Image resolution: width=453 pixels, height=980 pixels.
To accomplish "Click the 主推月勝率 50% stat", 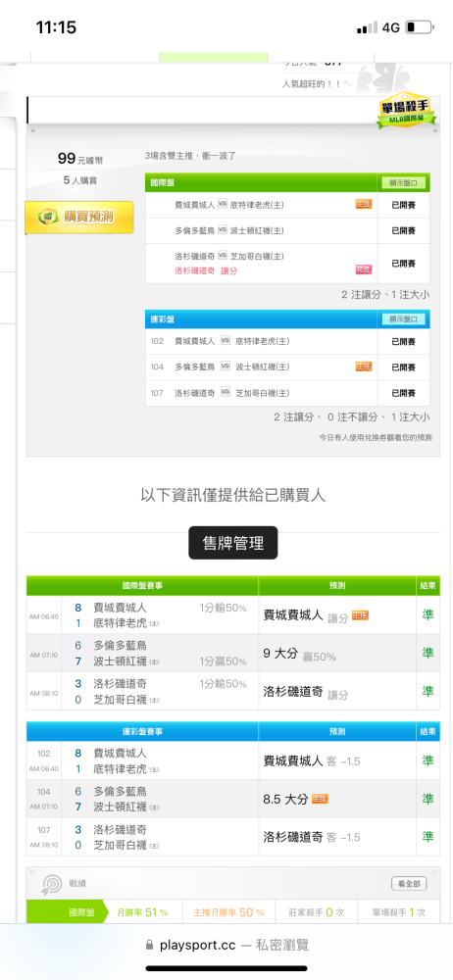I will [x=228, y=911].
